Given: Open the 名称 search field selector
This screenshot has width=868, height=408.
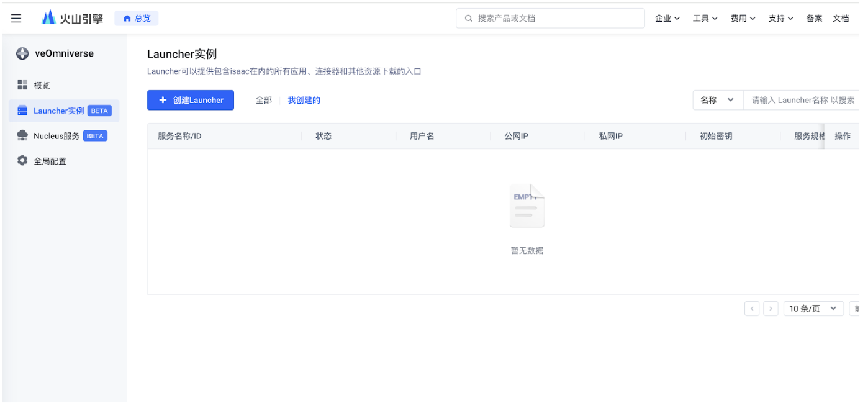Looking at the screenshot, I should click(x=717, y=99).
